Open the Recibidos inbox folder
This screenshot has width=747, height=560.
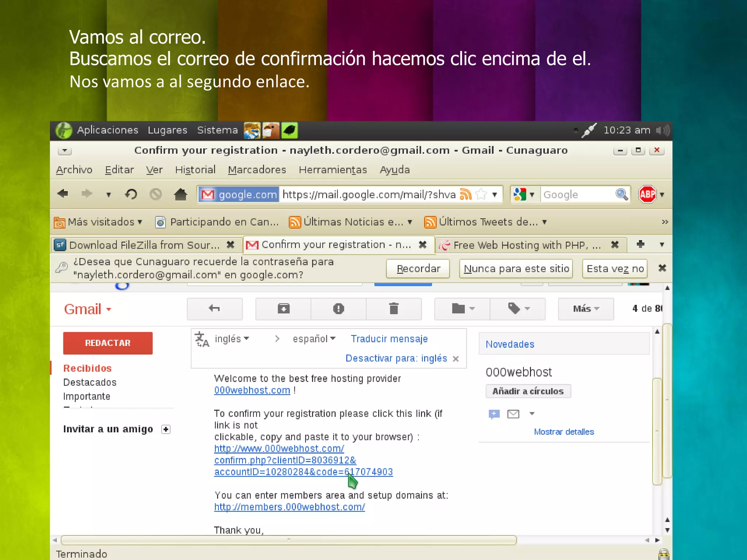click(88, 368)
